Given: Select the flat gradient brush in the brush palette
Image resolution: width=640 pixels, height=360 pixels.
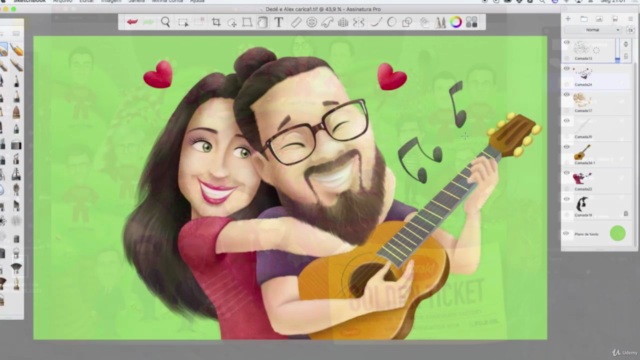Looking at the screenshot, I should tap(16, 144).
